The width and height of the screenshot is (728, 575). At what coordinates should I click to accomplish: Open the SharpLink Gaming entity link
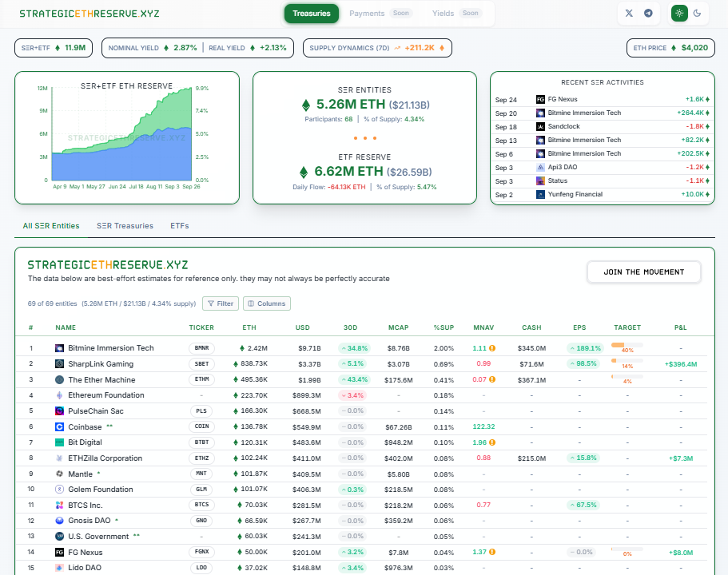click(x=101, y=364)
